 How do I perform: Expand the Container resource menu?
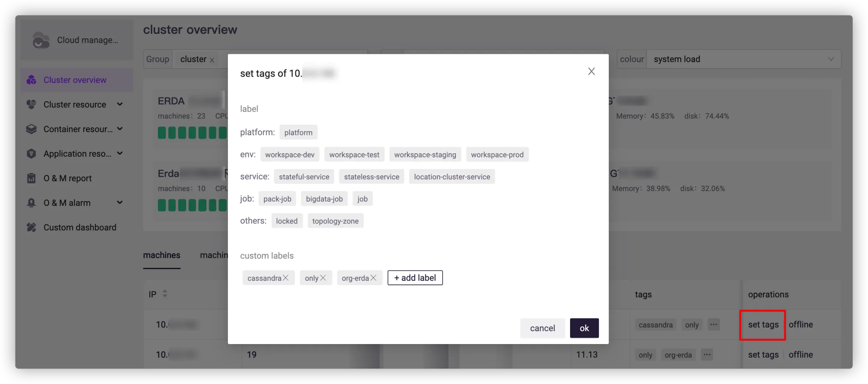[120, 129]
